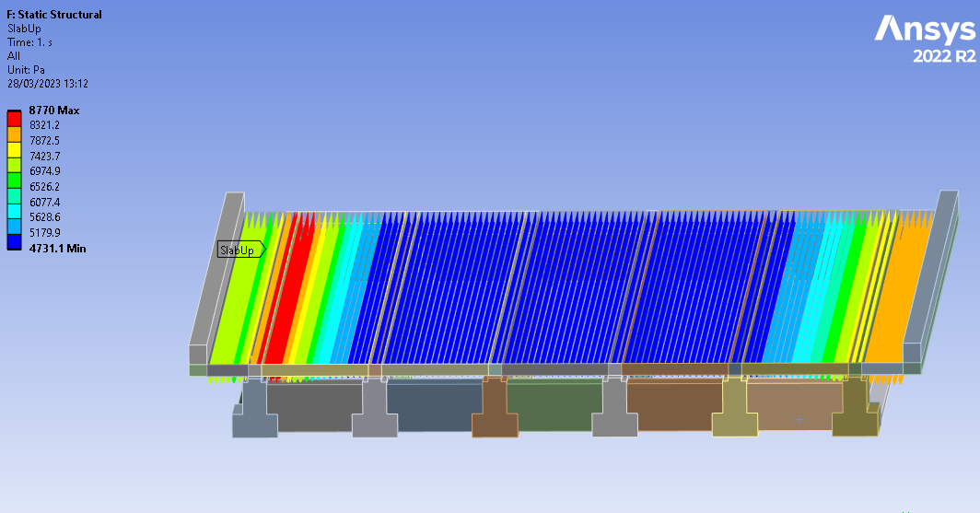The height and width of the screenshot is (513, 980).
Task: Click the 'Time: 1. s' text
Action: coord(29,42)
